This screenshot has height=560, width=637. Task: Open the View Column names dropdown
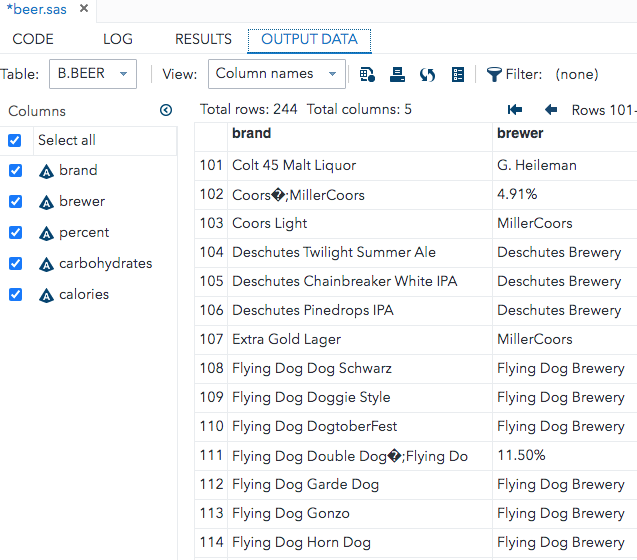click(277, 74)
